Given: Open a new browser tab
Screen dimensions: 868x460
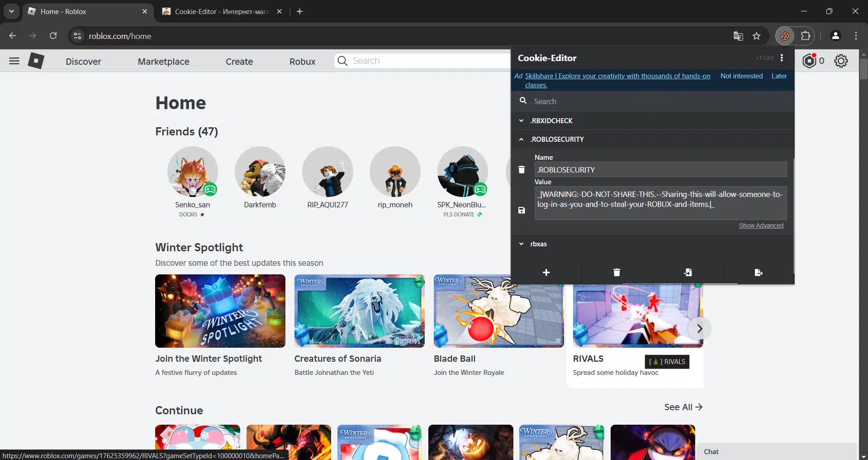Looking at the screenshot, I should point(299,11).
